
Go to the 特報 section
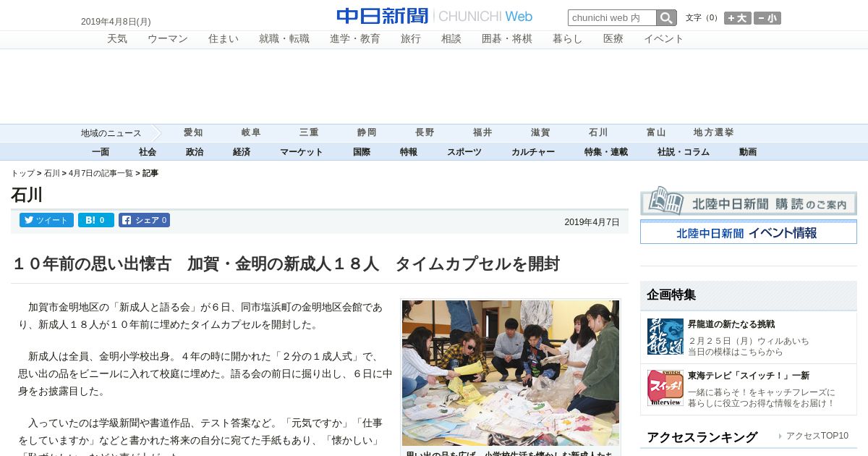[409, 152]
